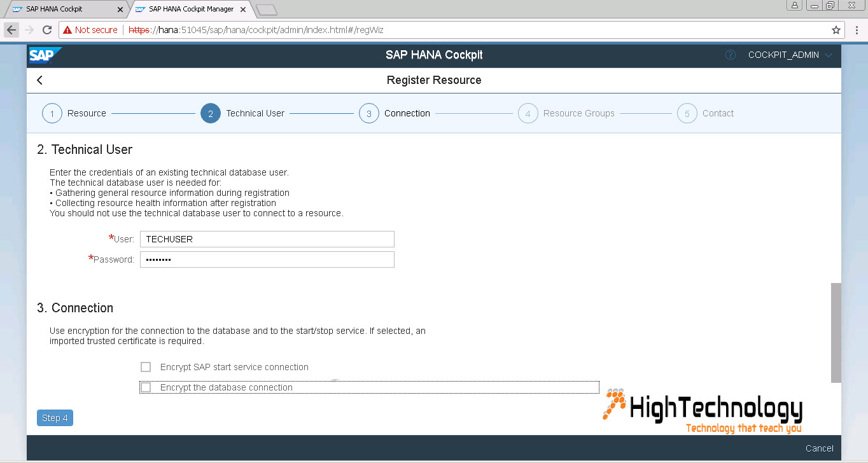Click the '2. Technical User' heading
The width and height of the screenshot is (868, 463).
[85, 149]
